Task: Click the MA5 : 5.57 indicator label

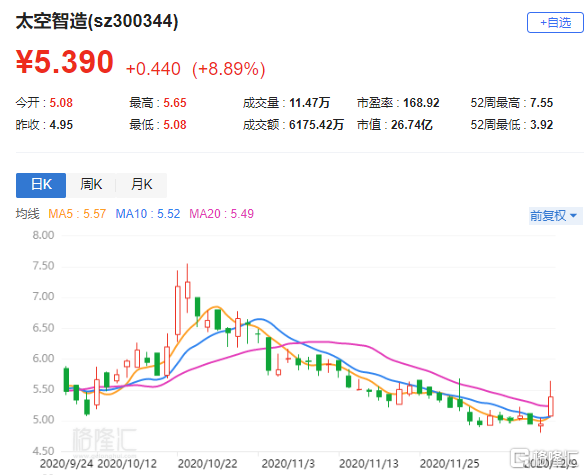Action: pyautogui.click(x=77, y=214)
